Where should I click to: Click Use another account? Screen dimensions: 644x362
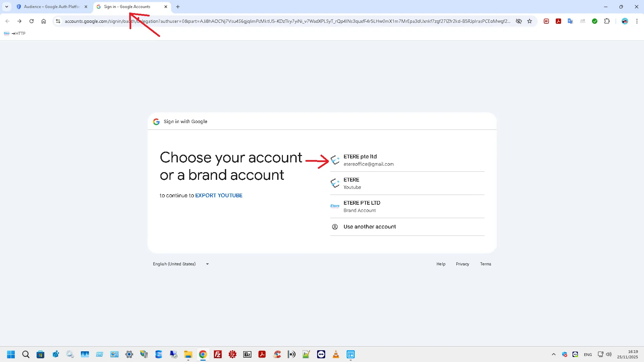tap(369, 227)
